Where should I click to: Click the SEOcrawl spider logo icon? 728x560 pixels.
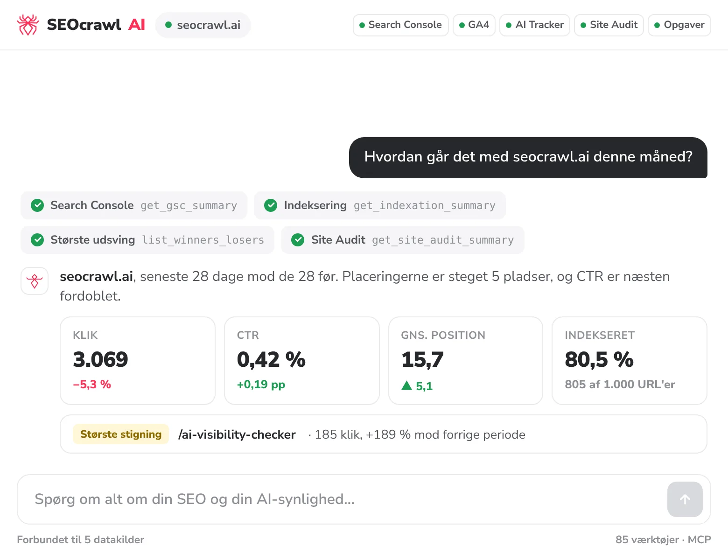coord(28,25)
